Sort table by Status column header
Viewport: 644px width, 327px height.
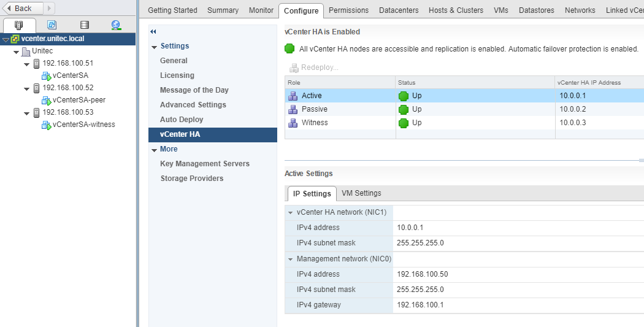pyautogui.click(x=475, y=83)
